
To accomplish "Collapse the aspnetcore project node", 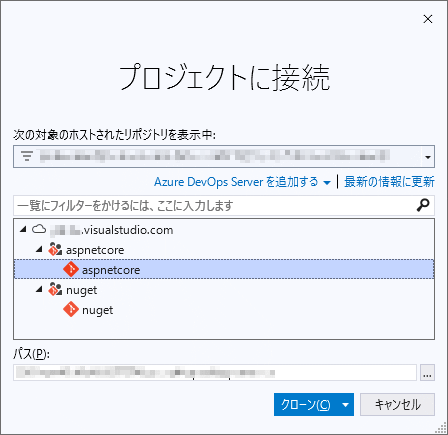I will pos(39,249).
